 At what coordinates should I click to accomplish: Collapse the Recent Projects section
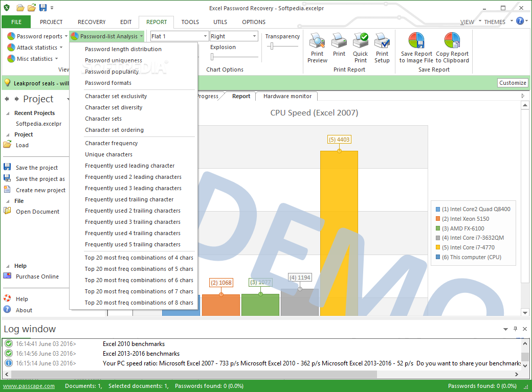(x=8, y=113)
